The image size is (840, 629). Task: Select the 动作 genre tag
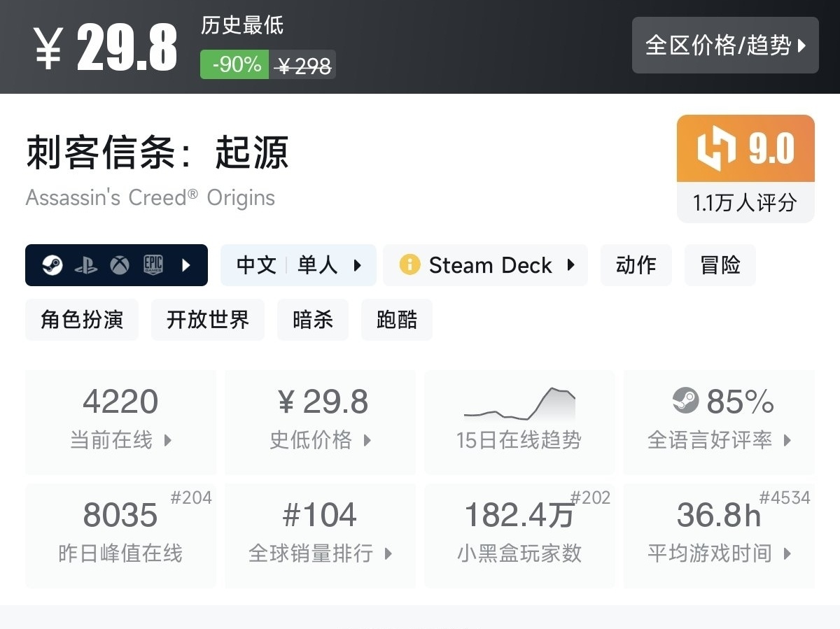pyautogui.click(x=636, y=265)
